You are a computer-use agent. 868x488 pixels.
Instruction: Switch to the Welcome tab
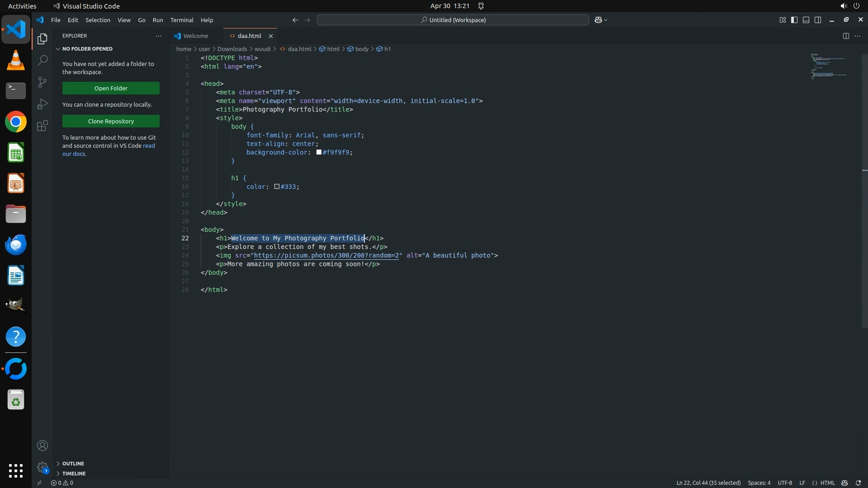(x=196, y=36)
